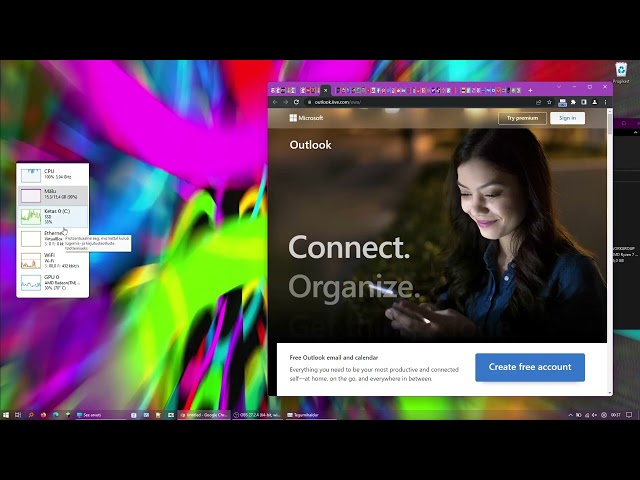Click the GPU 0 graph thumbnail
The height and width of the screenshot is (480, 640).
pyautogui.click(x=31, y=282)
